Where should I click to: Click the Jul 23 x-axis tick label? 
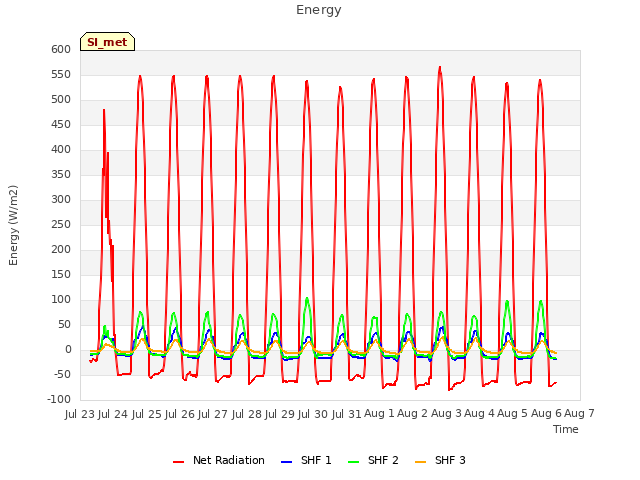[x=80, y=414]
